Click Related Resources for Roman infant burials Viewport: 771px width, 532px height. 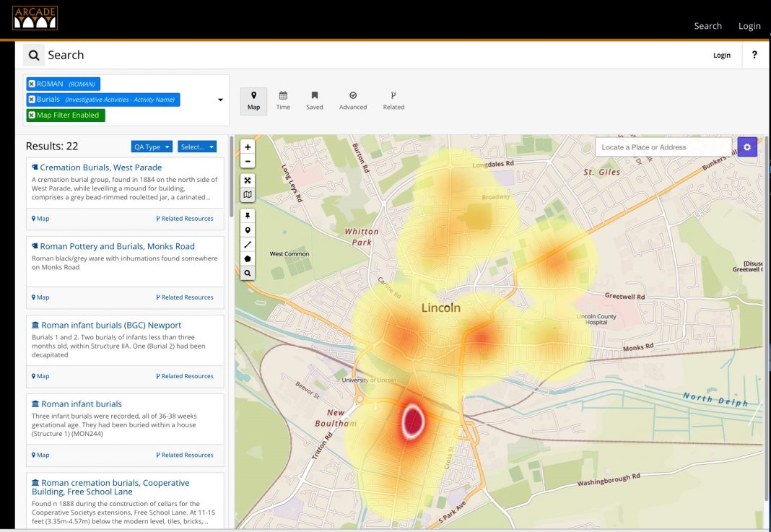[x=185, y=455]
